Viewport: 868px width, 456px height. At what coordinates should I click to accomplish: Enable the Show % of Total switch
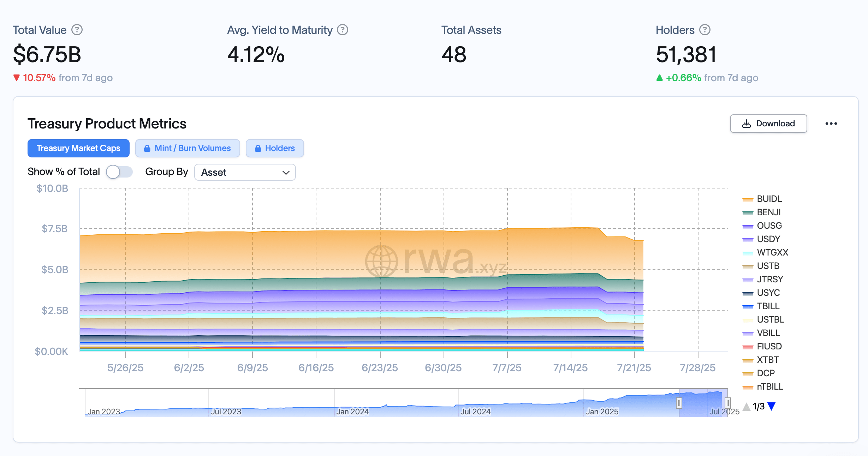coord(119,172)
